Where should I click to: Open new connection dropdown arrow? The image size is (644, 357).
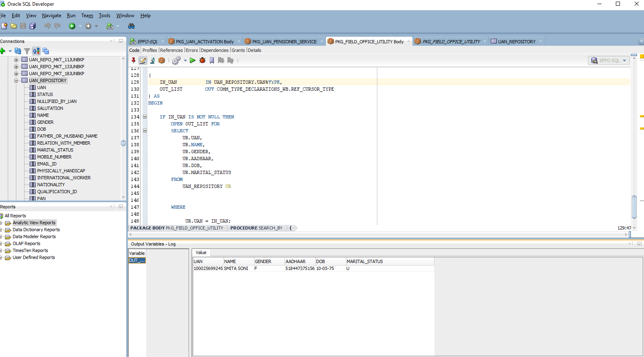pos(10,51)
